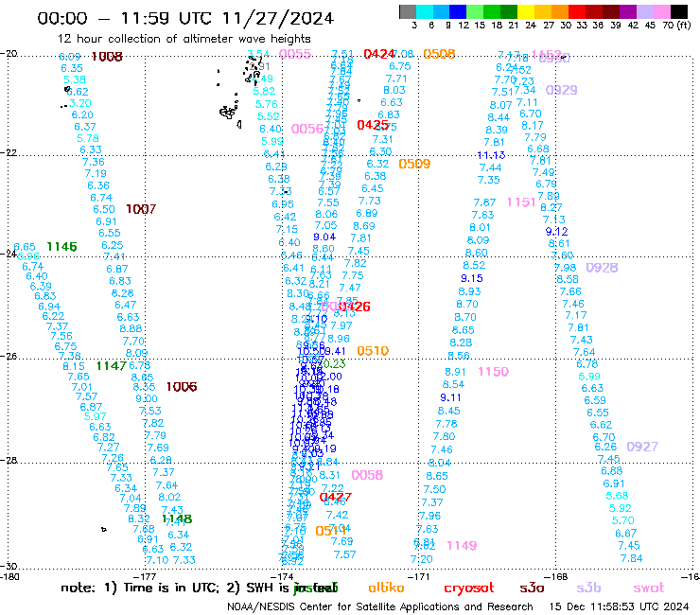Click the s3b pass time 0929

562,90
